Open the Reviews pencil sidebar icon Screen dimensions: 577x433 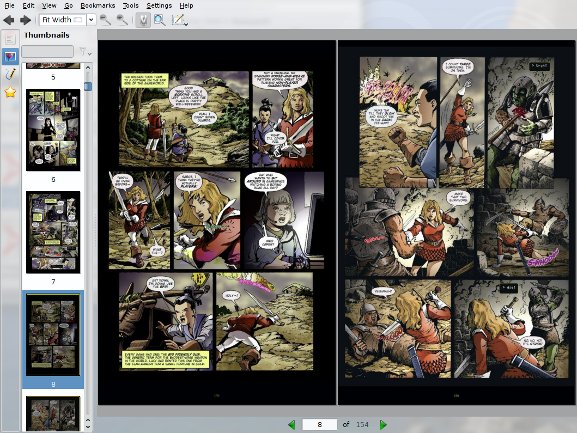pos(10,74)
